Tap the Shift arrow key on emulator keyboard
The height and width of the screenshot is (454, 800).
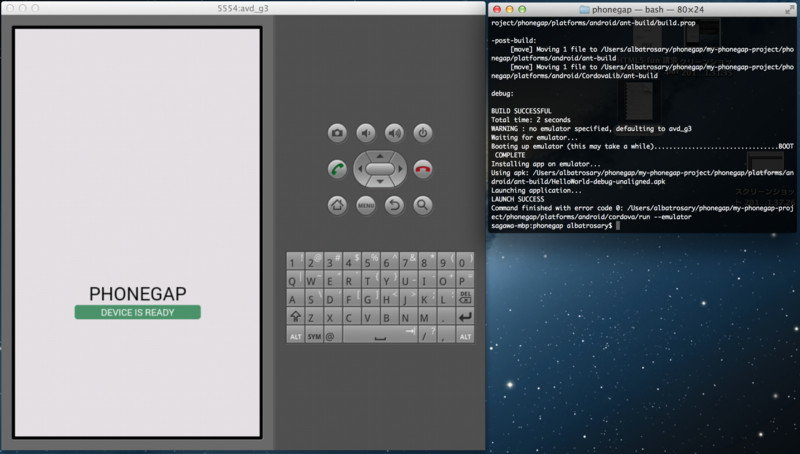[295, 316]
